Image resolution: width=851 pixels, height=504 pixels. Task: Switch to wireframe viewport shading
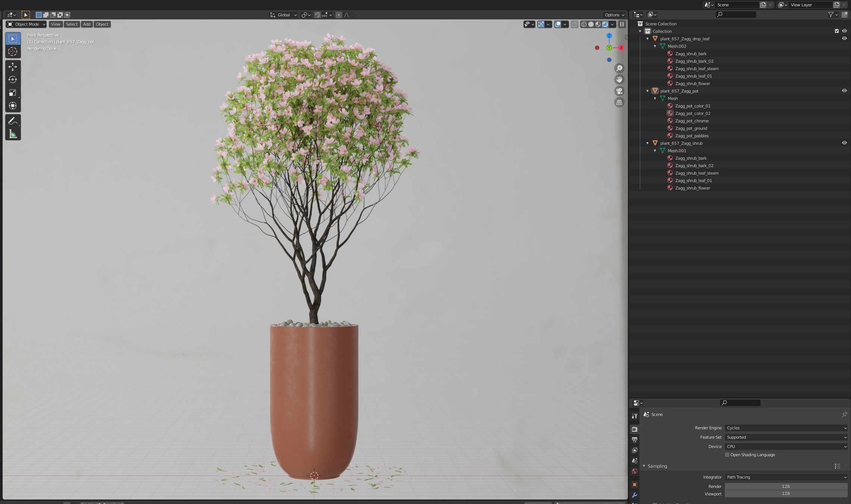click(584, 24)
